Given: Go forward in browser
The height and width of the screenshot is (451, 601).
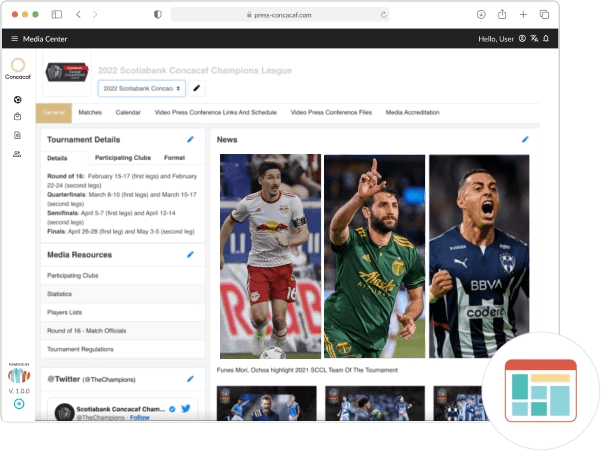Looking at the screenshot, I should pyautogui.click(x=95, y=15).
